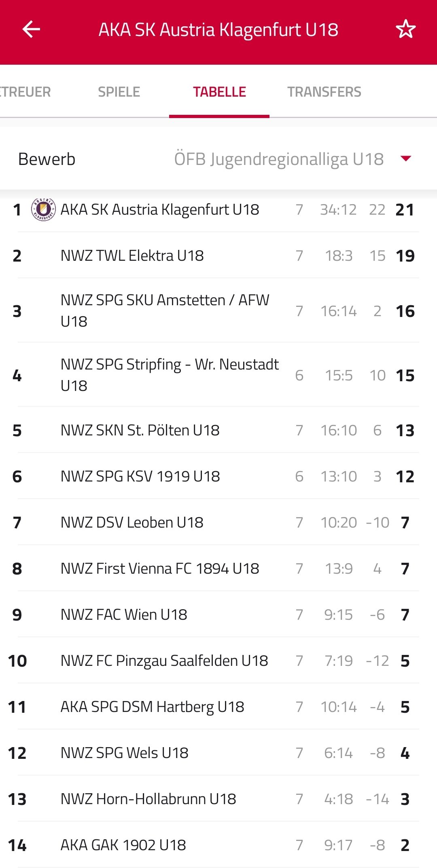
Task: Switch to the Spiele tab
Action: pos(119,92)
